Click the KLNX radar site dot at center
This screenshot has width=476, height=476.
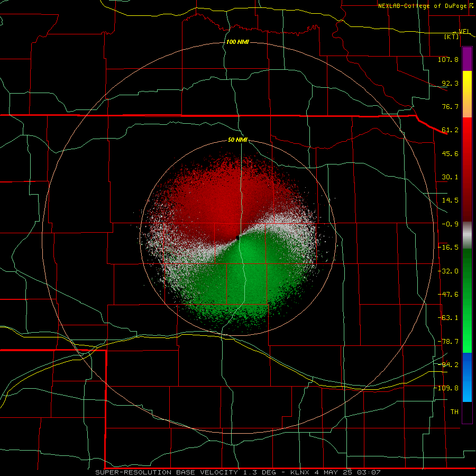click(x=237, y=237)
